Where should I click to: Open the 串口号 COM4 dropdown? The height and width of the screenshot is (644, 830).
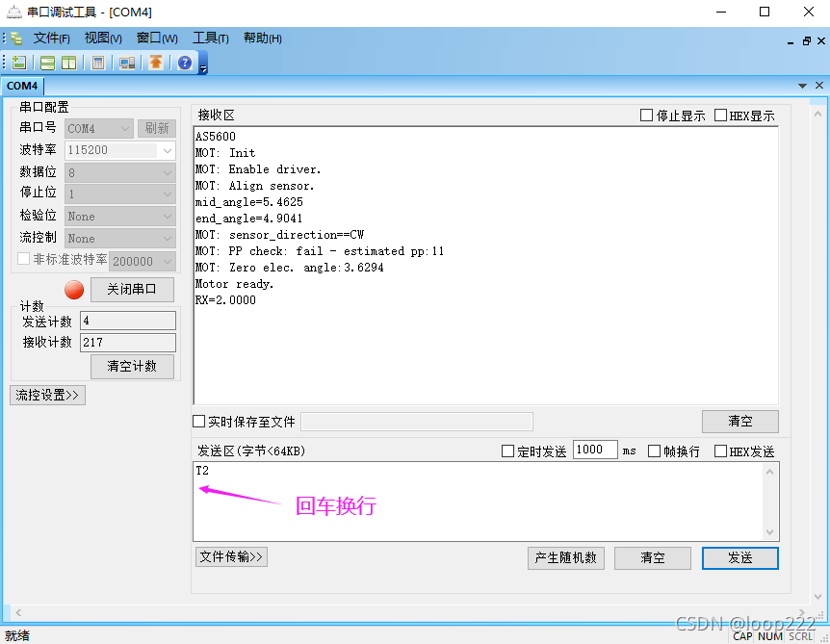pos(99,129)
